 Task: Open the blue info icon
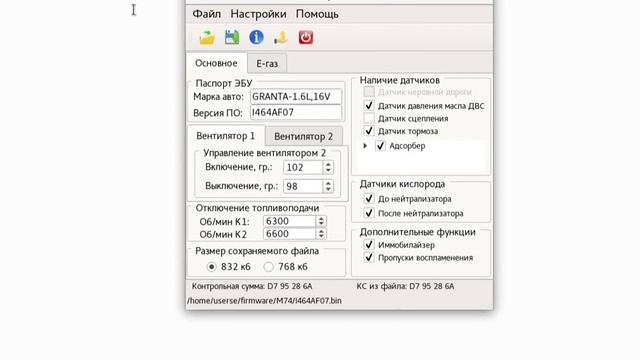(x=256, y=37)
